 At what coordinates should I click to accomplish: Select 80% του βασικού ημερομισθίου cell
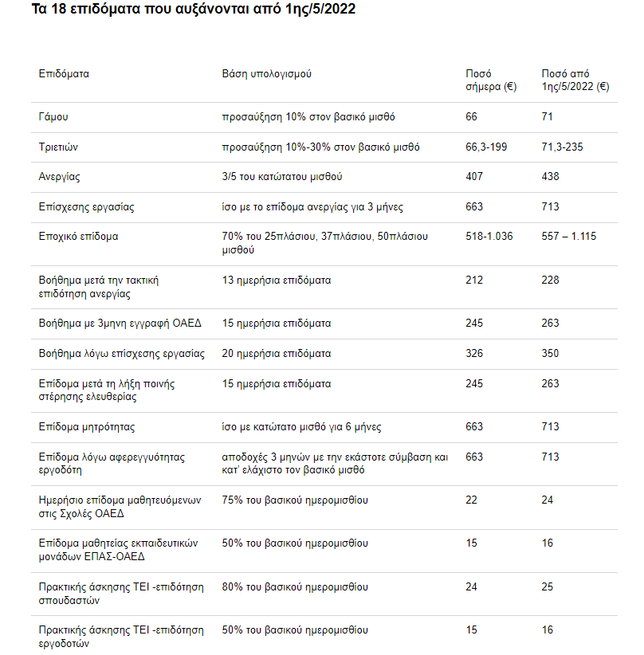click(295, 587)
